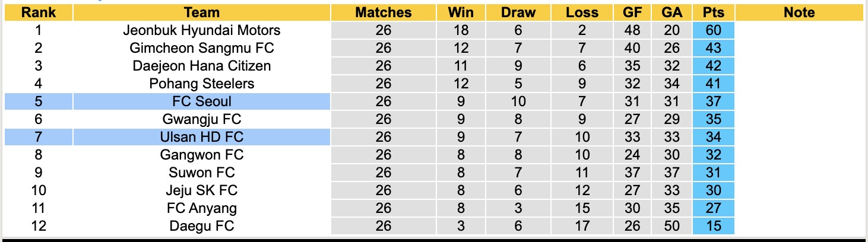Image resolution: width=868 pixels, height=242 pixels.
Task: Click the Rank column header
Action: [38, 12]
